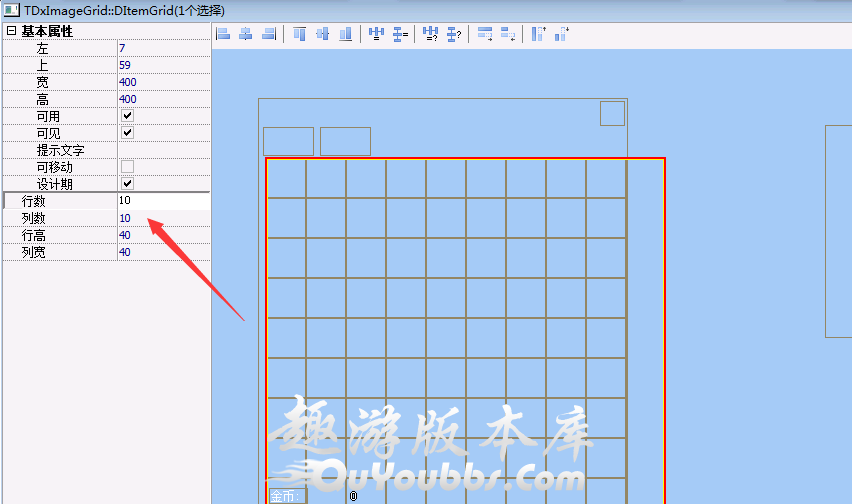Enable the 可移动 checkbox
This screenshot has width=852, height=504.
pos(127,167)
